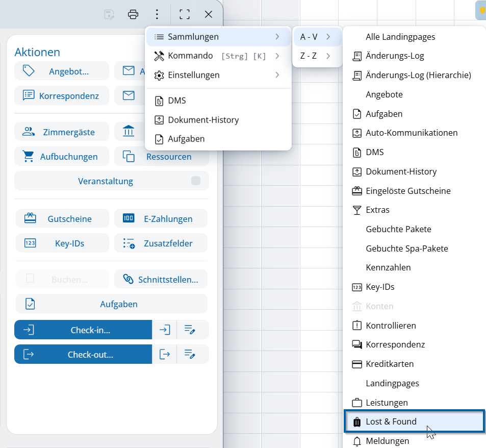Screen dimensions: 486x448
Task: Select Kreditkarten from the collections list
Action: coord(390,364)
